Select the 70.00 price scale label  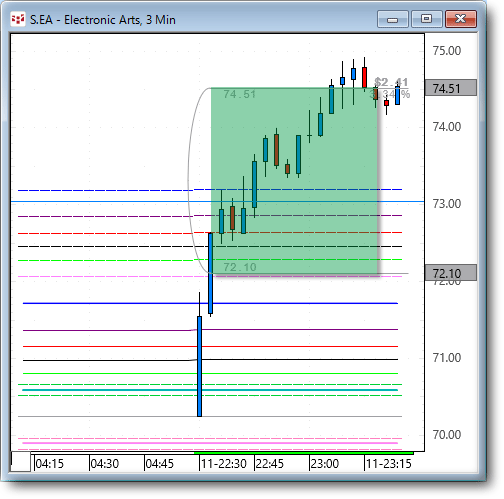447,435
